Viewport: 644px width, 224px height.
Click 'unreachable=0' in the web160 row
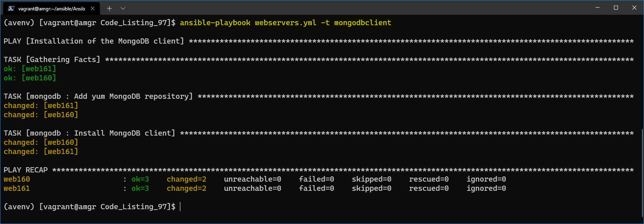click(252, 179)
